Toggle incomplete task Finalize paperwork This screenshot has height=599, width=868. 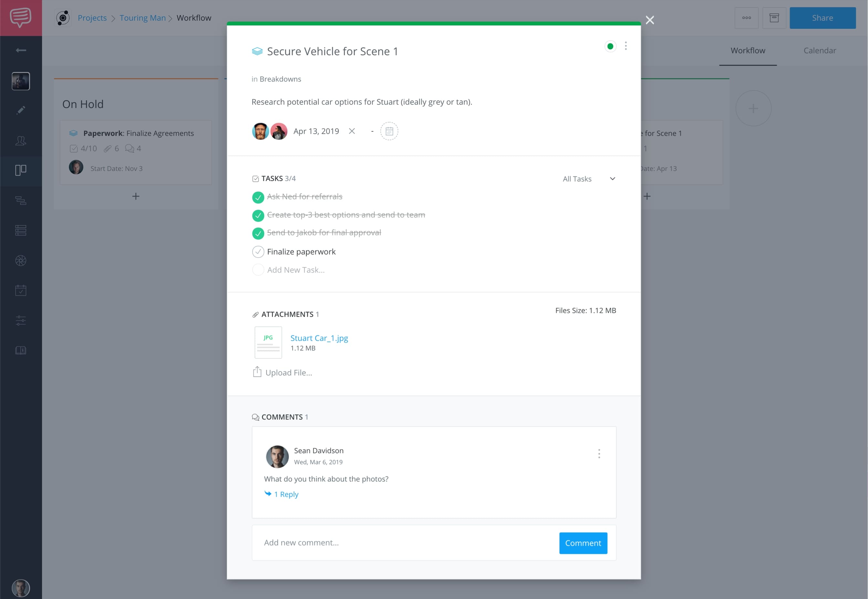click(257, 251)
